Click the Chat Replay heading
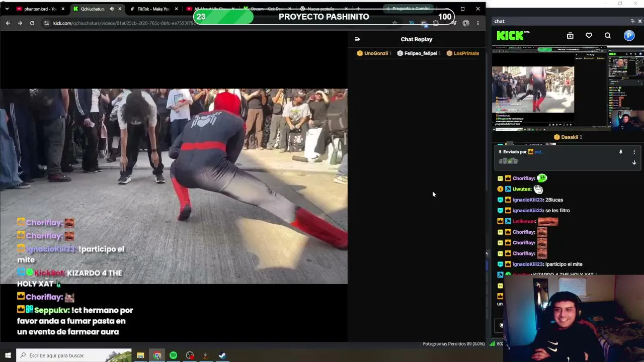 point(416,39)
